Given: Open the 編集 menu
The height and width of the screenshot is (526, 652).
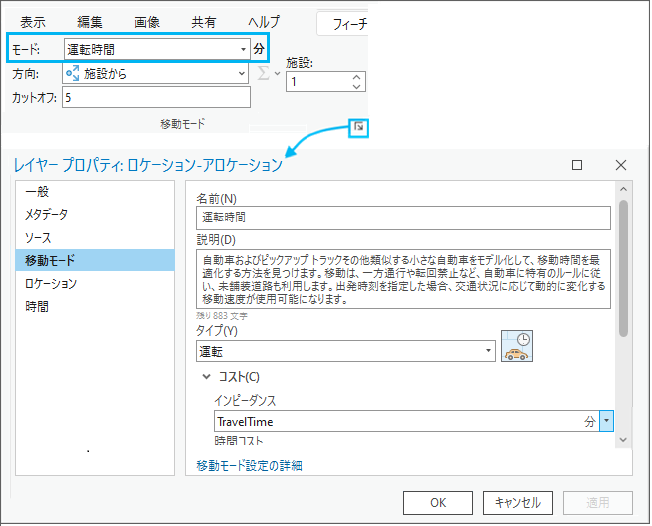Looking at the screenshot, I should tap(92, 22).
